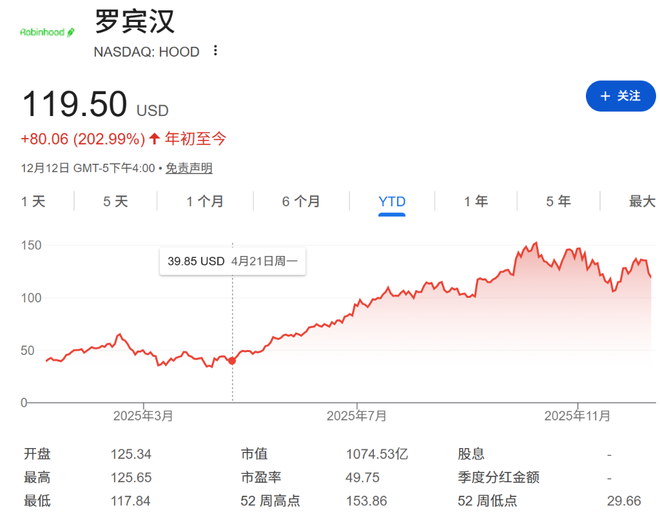The height and width of the screenshot is (528, 660).
Task: Click the 2025年7月 axis label
Action: [x=357, y=415]
